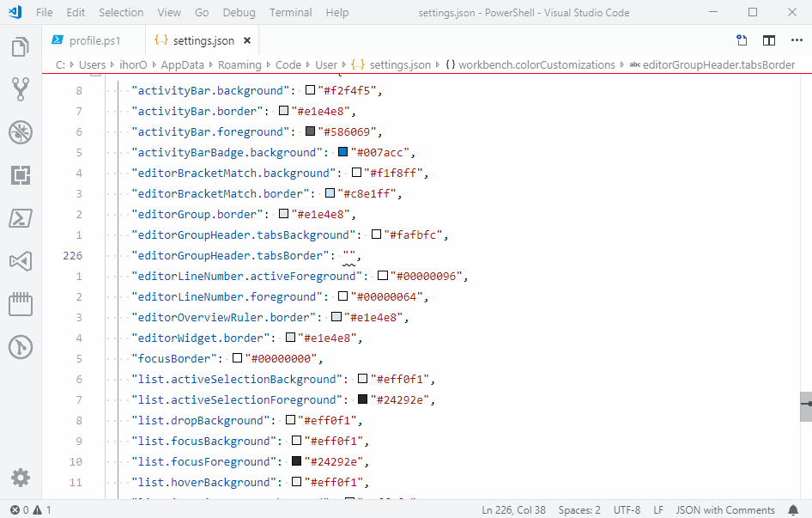
Task: Click the "#fafbfc" value text
Action: click(x=413, y=235)
